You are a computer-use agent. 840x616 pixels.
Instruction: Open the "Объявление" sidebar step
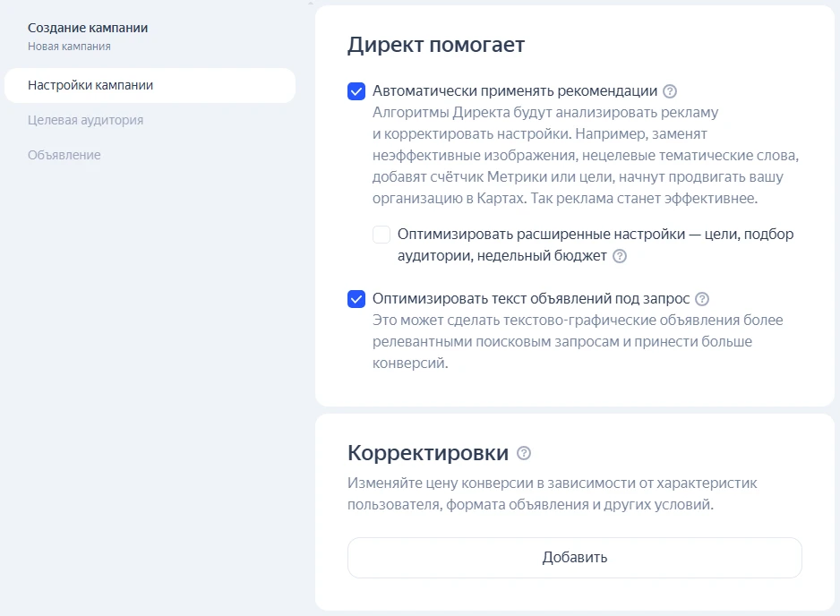click(64, 155)
